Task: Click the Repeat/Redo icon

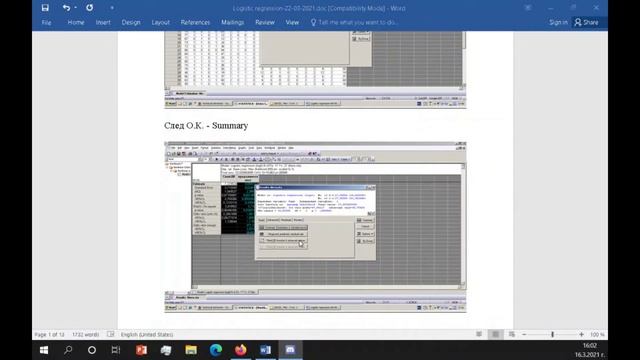Action: (x=89, y=8)
